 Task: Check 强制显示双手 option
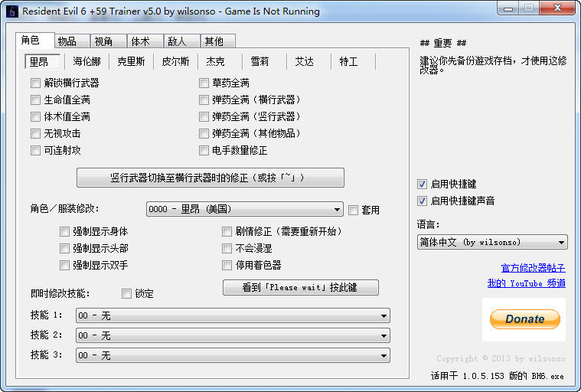click(x=64, y=265)
